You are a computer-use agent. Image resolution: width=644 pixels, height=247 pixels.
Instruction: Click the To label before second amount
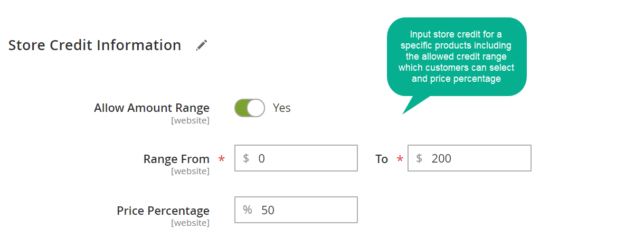pos(382,159)
